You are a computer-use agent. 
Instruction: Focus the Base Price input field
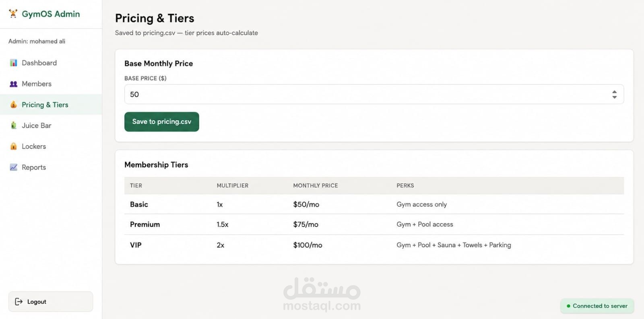click(374, 94)
